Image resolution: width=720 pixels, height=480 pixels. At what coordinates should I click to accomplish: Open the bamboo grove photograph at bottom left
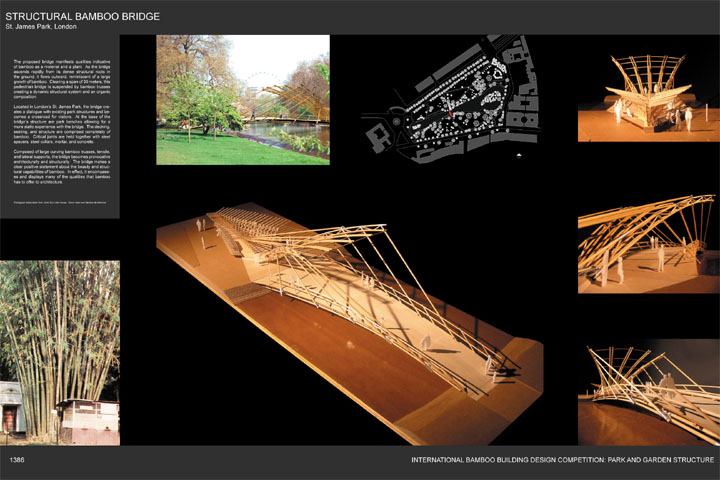coord(59,352)
